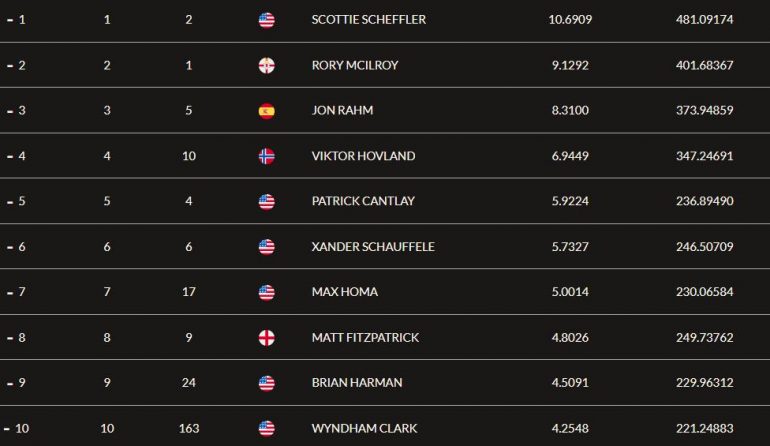770x446 pixels.
Task: Open Wyndham Clark's profile link
Action: point(364,428)
